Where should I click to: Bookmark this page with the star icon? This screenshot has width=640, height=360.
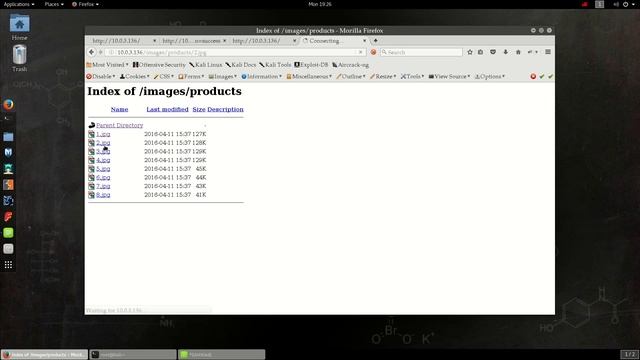pyautogui.click(x=470, y=52)
